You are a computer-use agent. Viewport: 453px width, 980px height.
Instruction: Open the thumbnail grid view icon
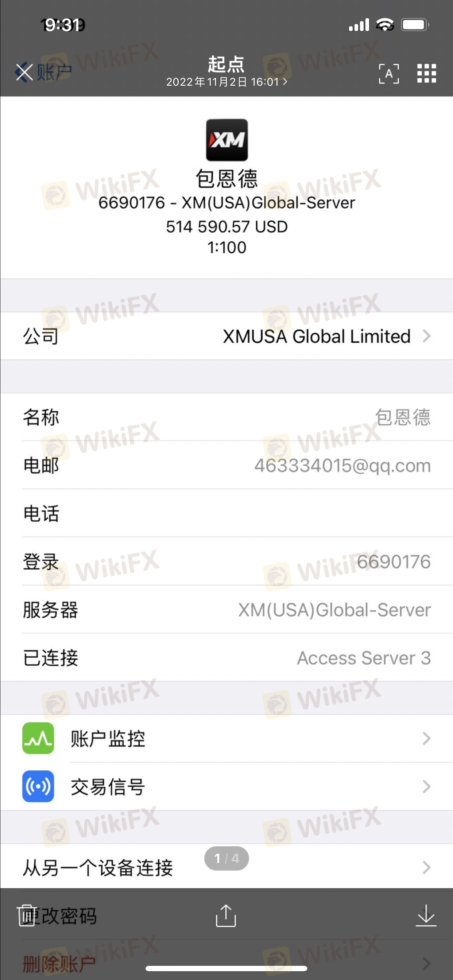tap(426, 73)
